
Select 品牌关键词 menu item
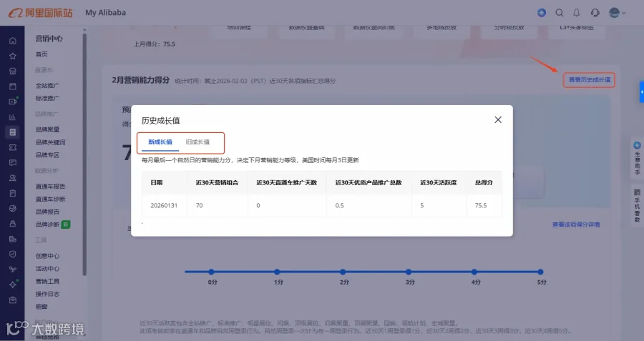(50, 142)
